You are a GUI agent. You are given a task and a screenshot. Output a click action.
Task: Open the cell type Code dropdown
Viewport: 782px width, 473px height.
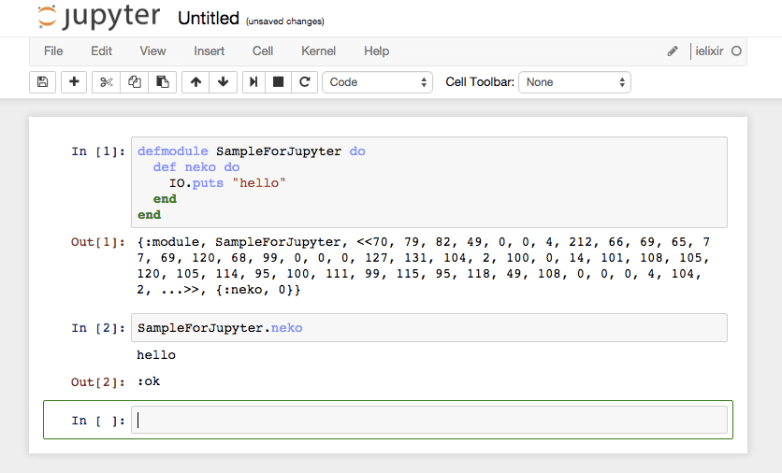pyautogui.click(x=378, y=82)
